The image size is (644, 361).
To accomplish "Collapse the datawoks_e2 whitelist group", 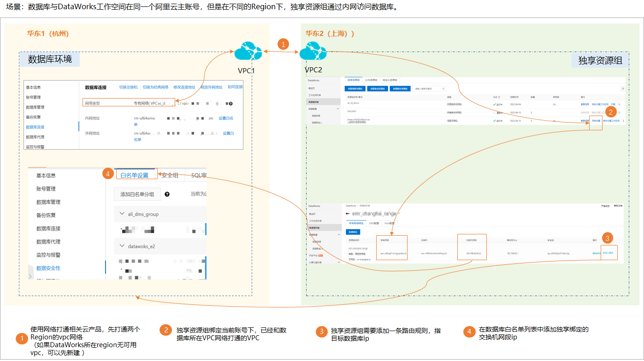I will (x=122, y=246).
